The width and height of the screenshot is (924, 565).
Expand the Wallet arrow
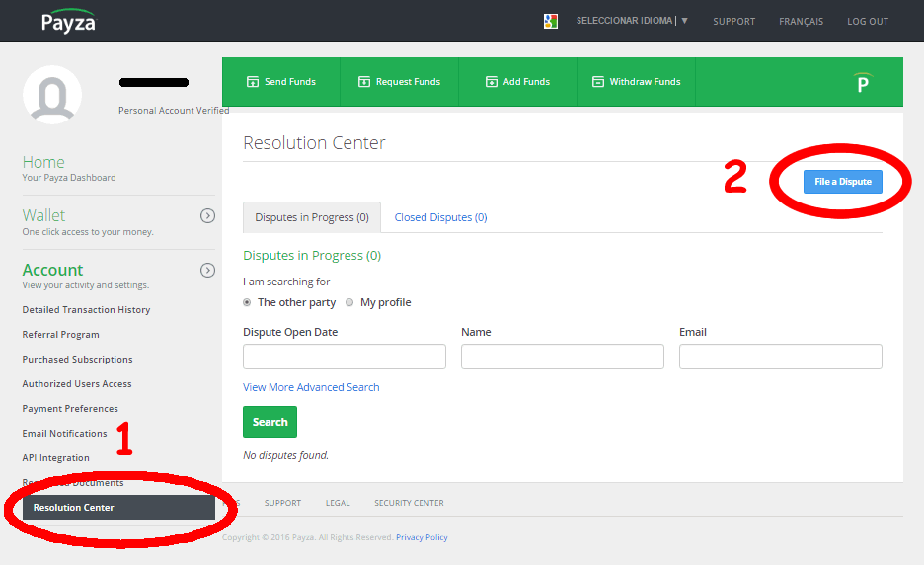[x=207, y=216]
